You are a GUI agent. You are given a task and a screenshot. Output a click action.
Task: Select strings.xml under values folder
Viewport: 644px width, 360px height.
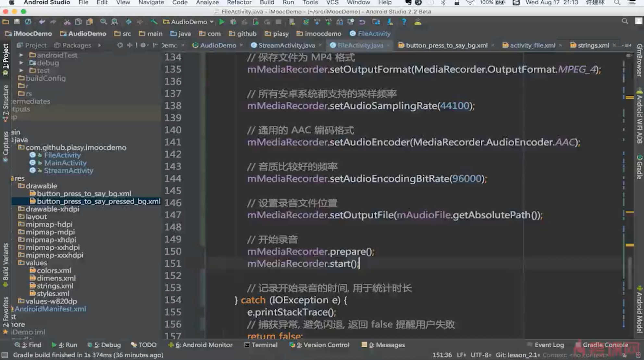[55, 286]
